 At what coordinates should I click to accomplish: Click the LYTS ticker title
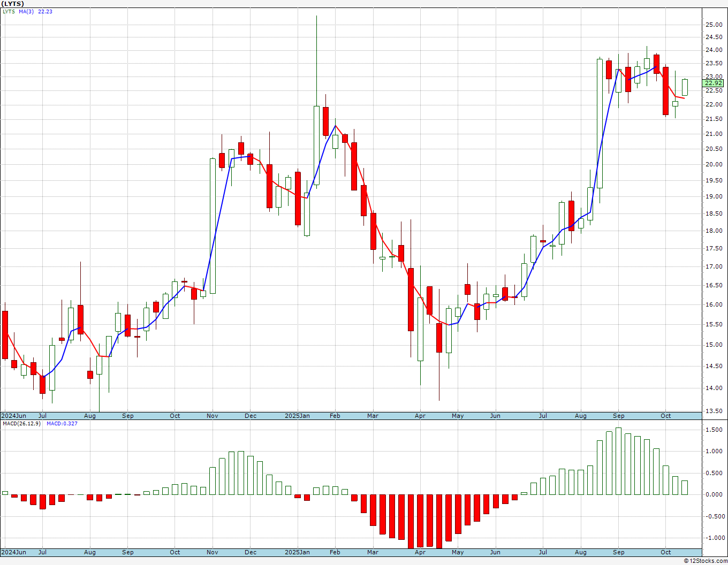click(x=13, y=4)
